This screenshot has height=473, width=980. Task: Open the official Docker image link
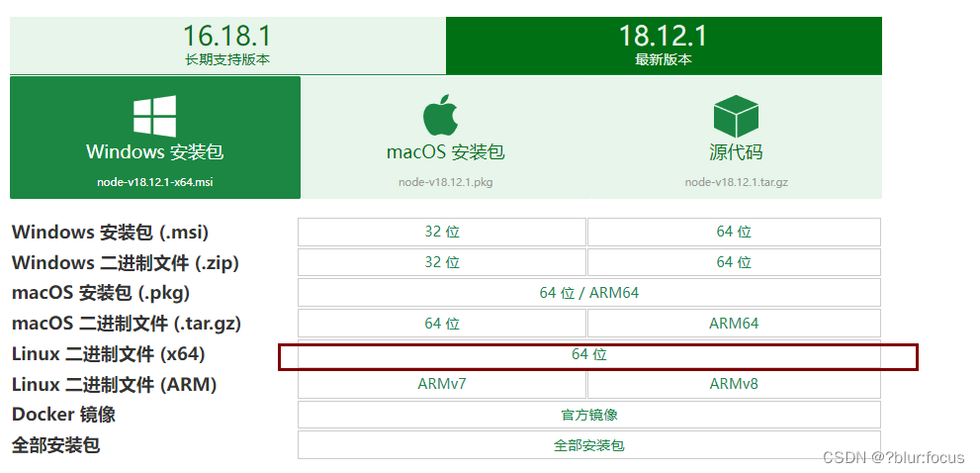pyautogui.click(x=589, y=415)
